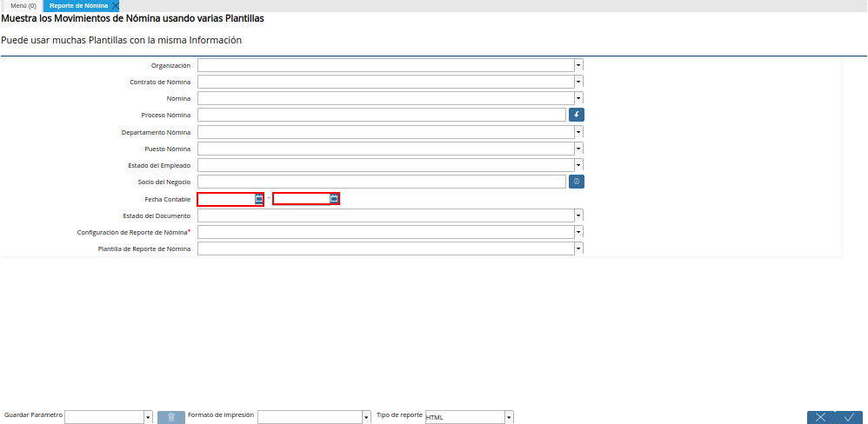868x424 pixels.
Task: Click the Nómina input field
Action: pyautogui.click(x=386, y=98)
